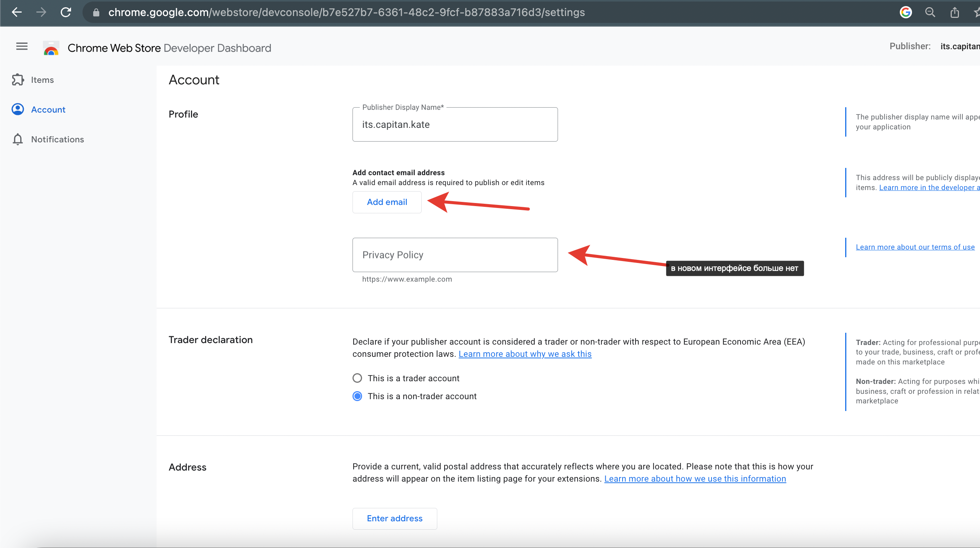This screenshot has width=980, height=548.
Task: Click the browser forward arrow
Action: tap(41, 12)
